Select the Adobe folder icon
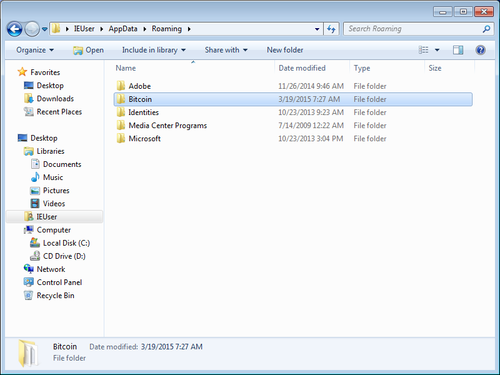This screenshot has width=500, height=375. pos(121,86)
